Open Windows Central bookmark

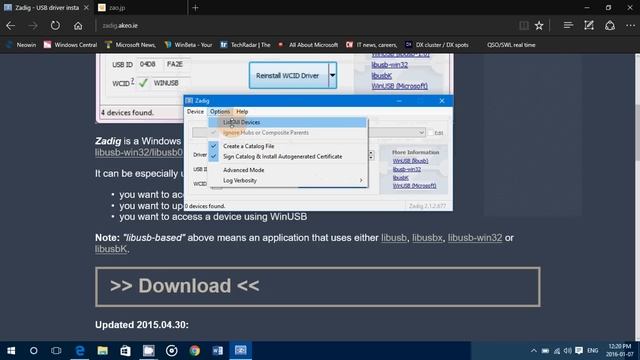pos(71,45)
